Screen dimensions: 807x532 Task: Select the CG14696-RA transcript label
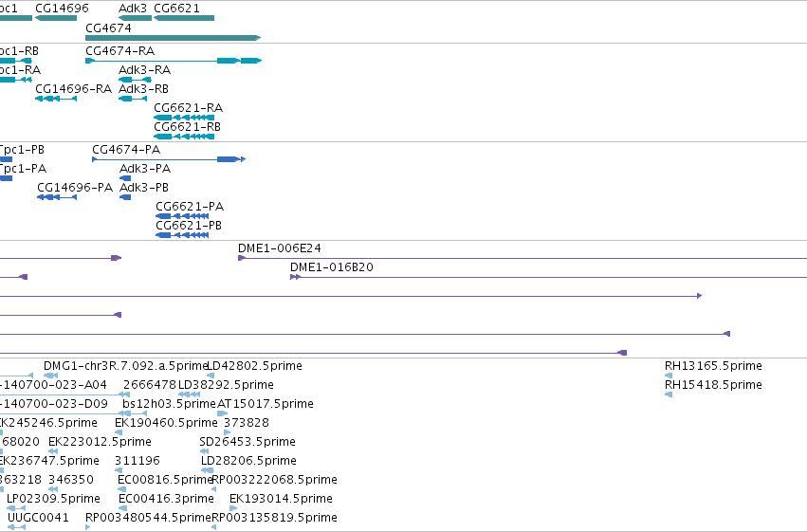(x=74, y=89)
